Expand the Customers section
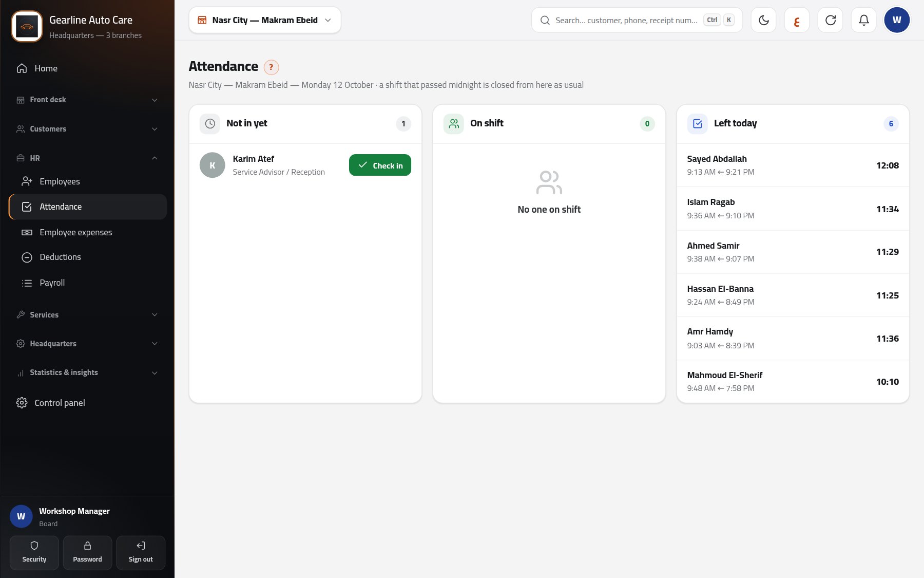Viewport: 924px width, 578px height. point(87,129)
